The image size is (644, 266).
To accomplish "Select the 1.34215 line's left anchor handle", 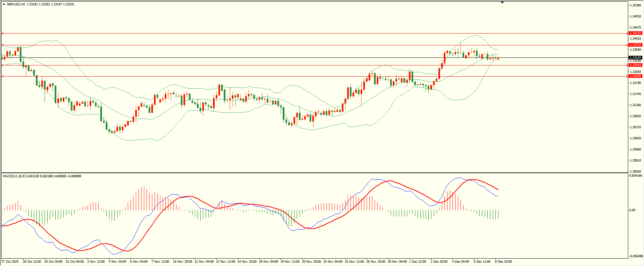I will 3,33.
